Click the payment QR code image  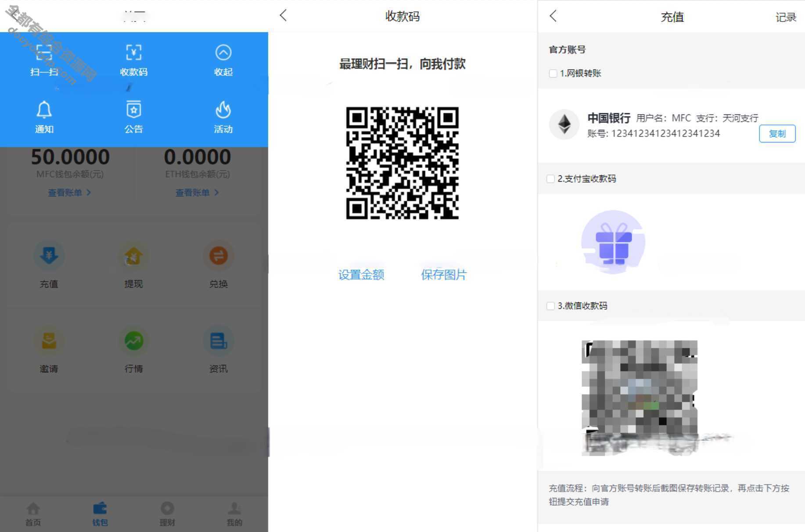[402, 163]
